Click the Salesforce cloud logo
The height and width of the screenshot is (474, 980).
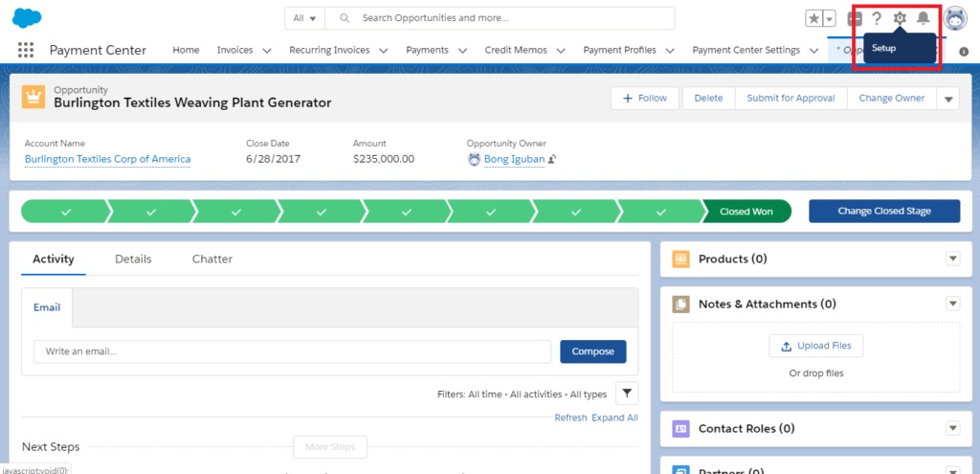[x=27, y=18]
